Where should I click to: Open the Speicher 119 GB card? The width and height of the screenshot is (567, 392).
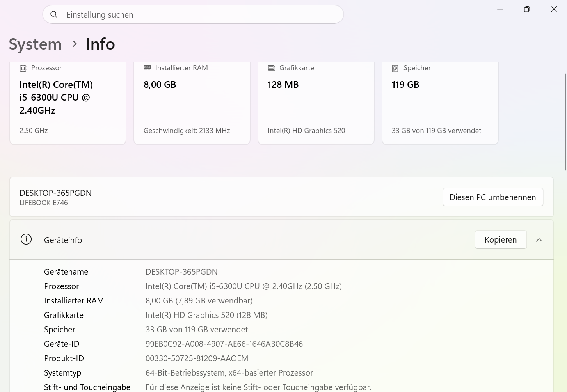tap(440, 103)
